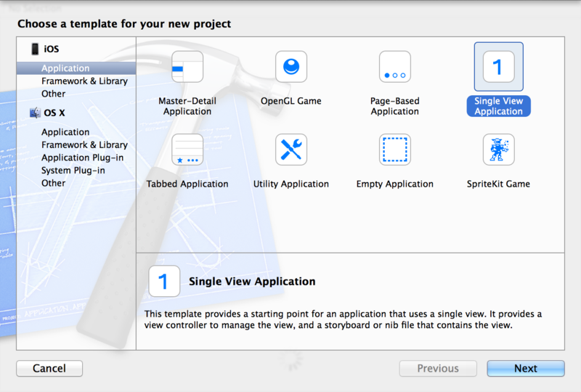Image resolution: width=581 pixels, height=392 pixels.
Task: Select the Master-Detail Application template icon
Action: [187, 67]
